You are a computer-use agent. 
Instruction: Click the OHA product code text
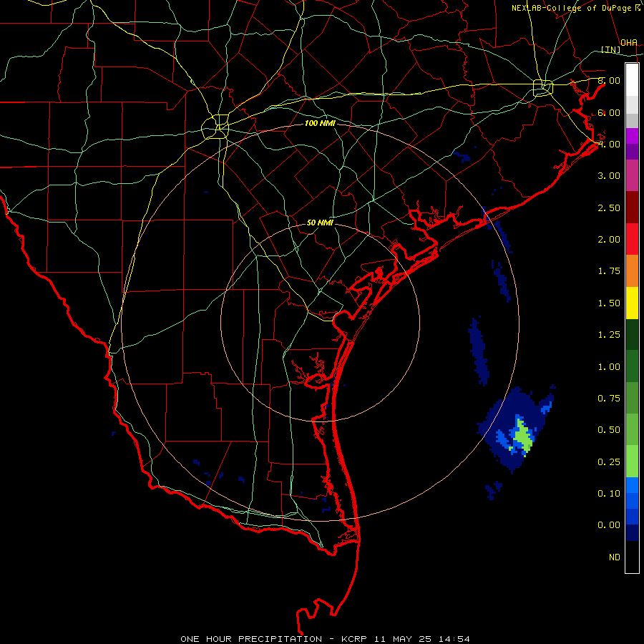[x=629, y=43]
